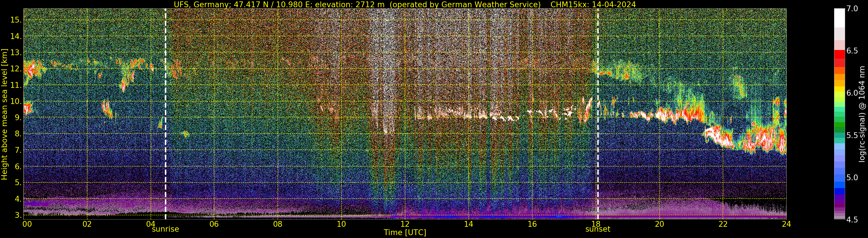Click the '11.' height tick label
This screenshot has height=238, width=868.
16,85
